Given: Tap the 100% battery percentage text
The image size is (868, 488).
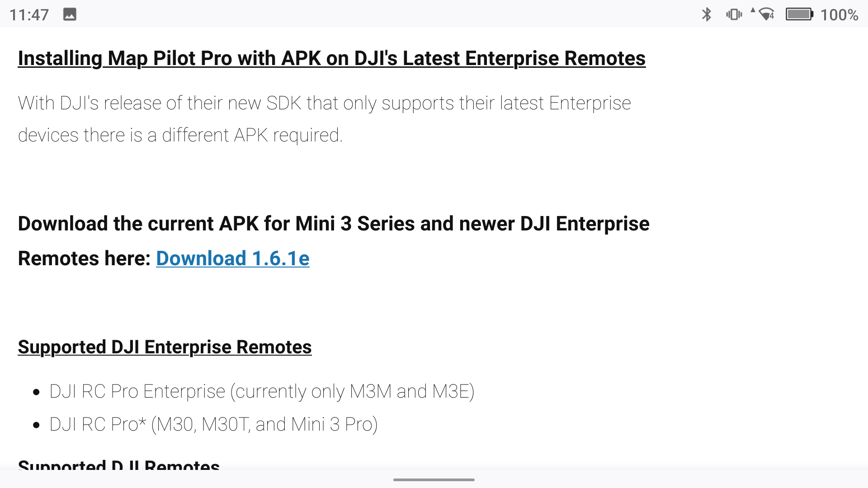Looking at the screenshot, I should (839, 15).
